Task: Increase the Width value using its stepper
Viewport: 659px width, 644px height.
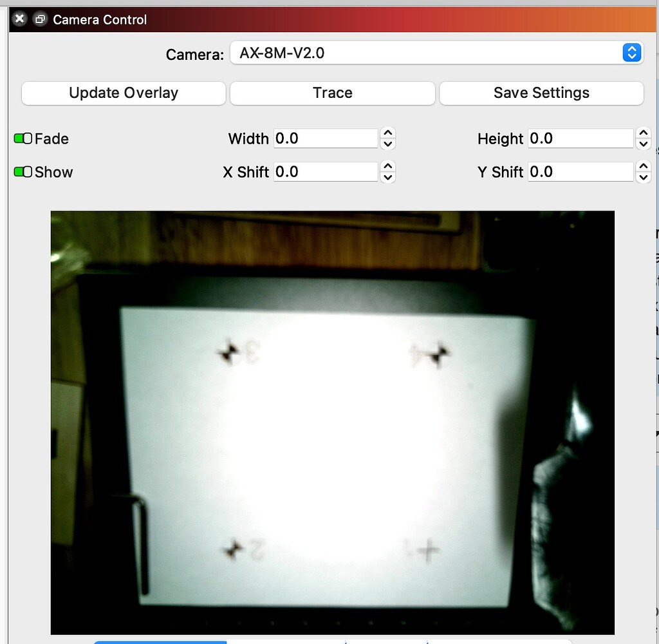Action: pos(387,134)
